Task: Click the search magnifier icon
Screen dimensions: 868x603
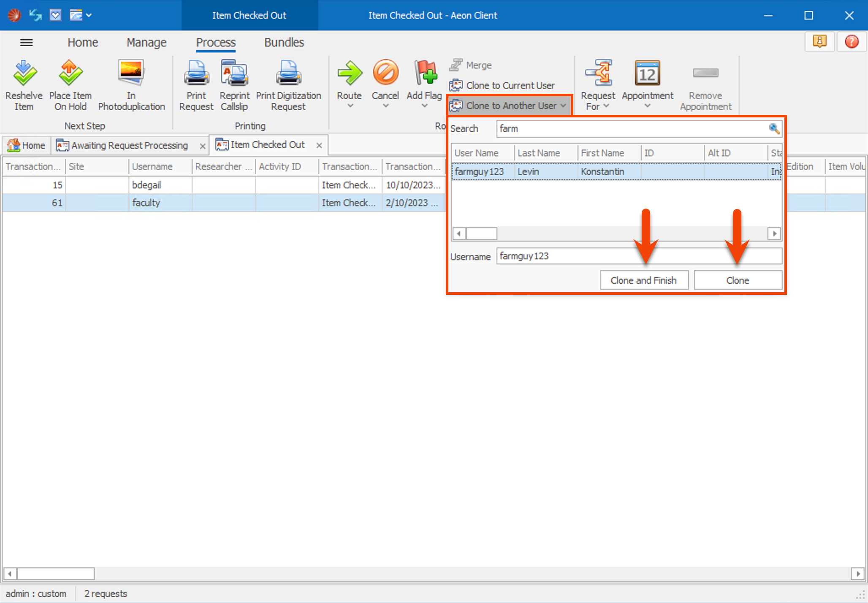Action: pos(774,129)
